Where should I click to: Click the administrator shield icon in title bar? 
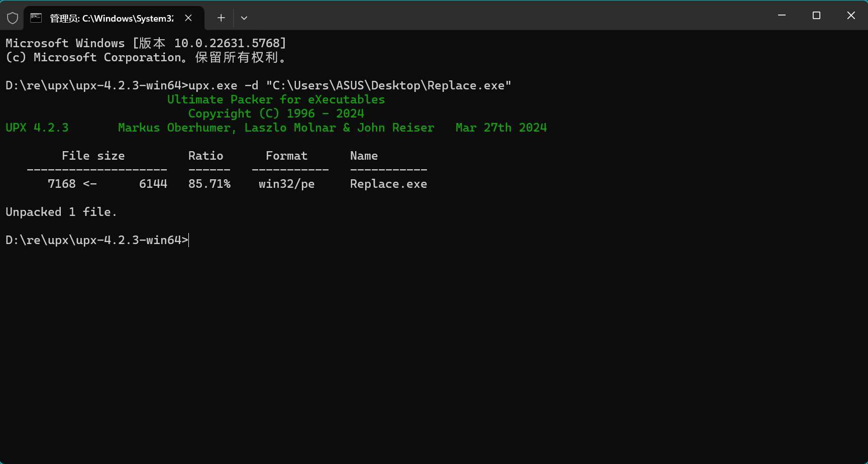coord(13,18)
